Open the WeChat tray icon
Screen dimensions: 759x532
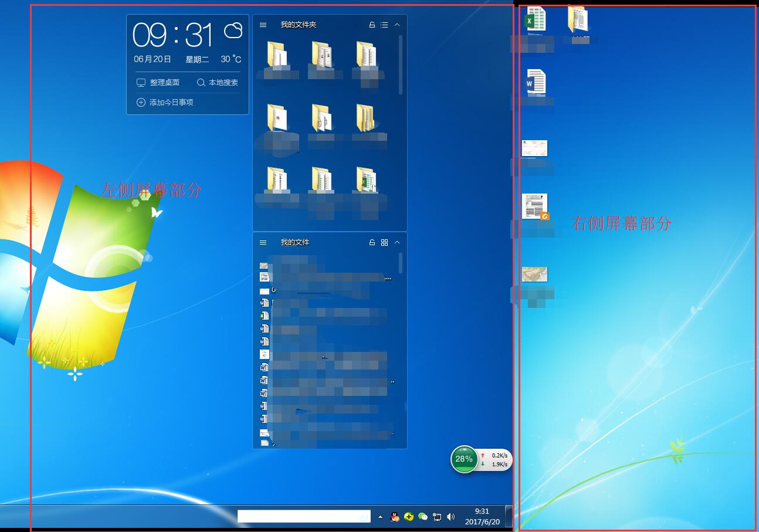(x=423, y=517)
